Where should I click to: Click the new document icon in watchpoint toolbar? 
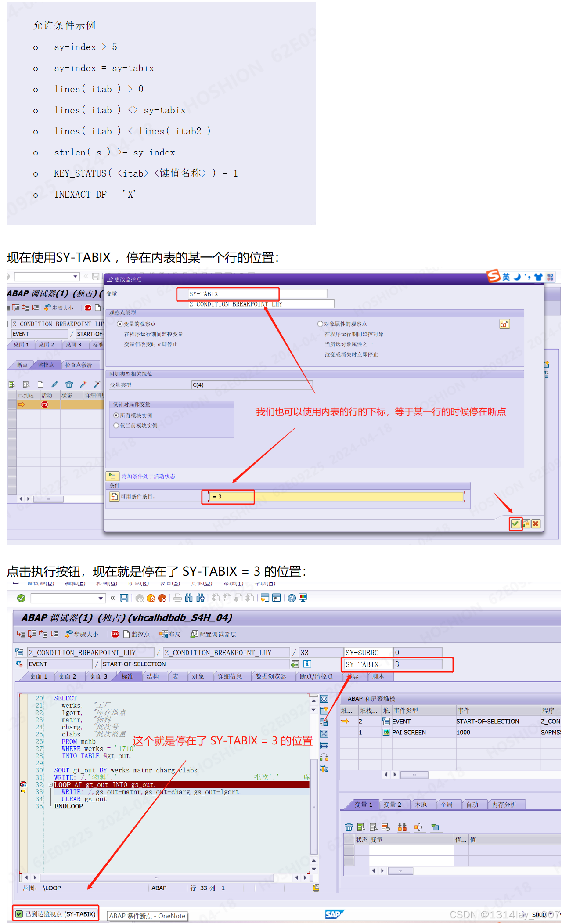(40, 384)
